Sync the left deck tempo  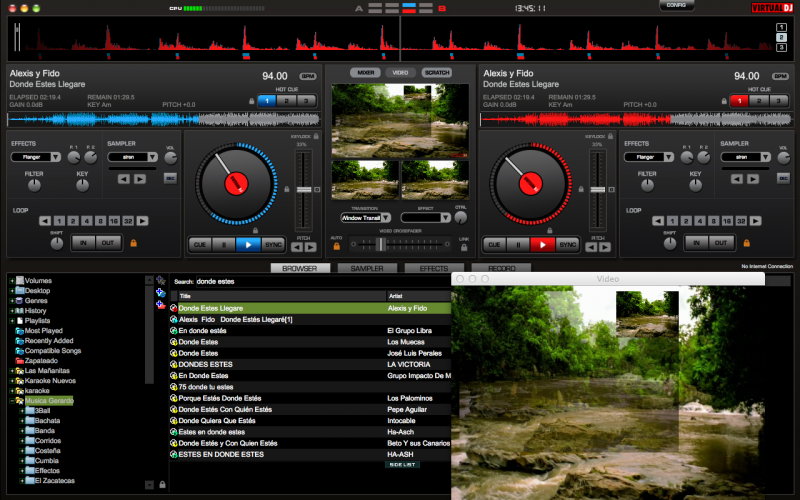click(x=273, y=244)
